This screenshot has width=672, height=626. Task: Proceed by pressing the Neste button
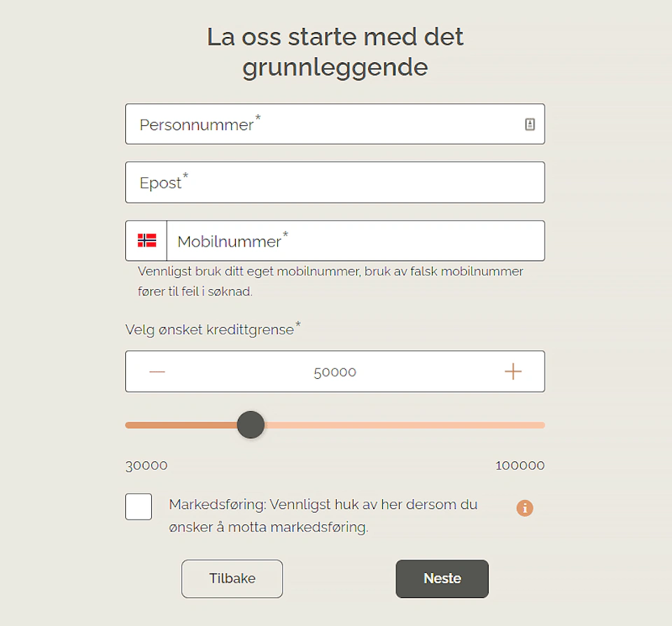pos(442,578)
